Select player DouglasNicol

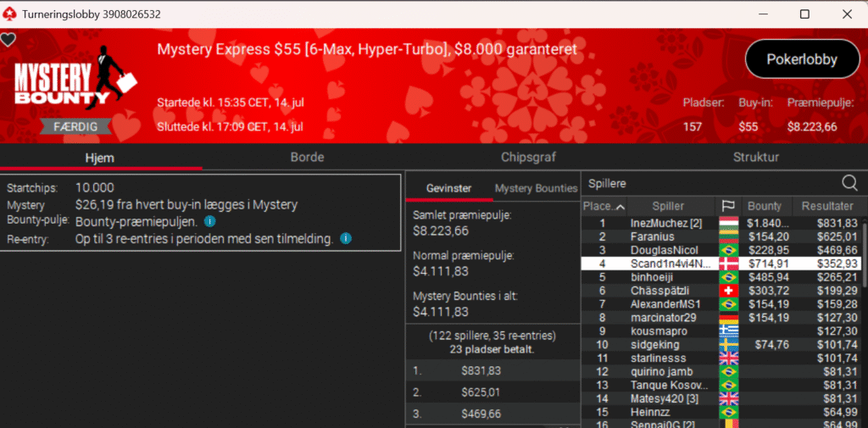(721, 250)
